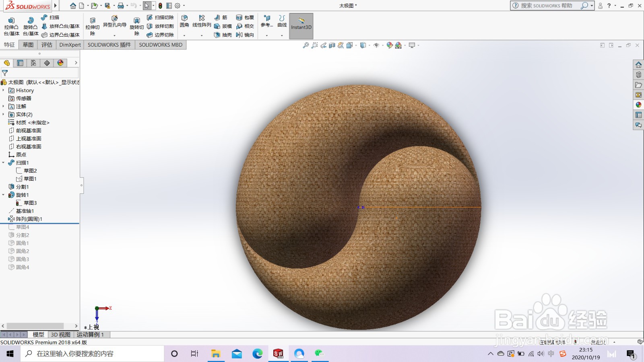644x362 pixels.
Task: Open the SOLIDWORKS 插件 add-ins tab
Action: (109, 45)
